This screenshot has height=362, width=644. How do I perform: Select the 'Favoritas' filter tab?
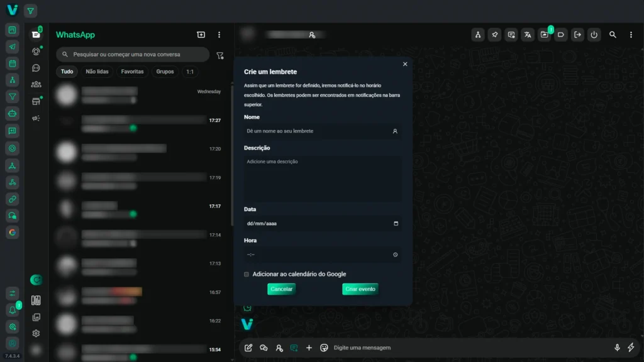(132, 72)
